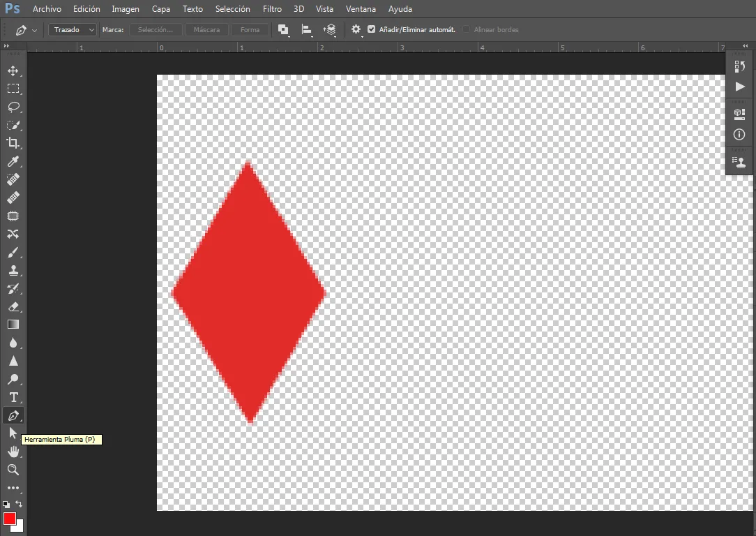Open the Ventana menu

click(x=361, y=8)
